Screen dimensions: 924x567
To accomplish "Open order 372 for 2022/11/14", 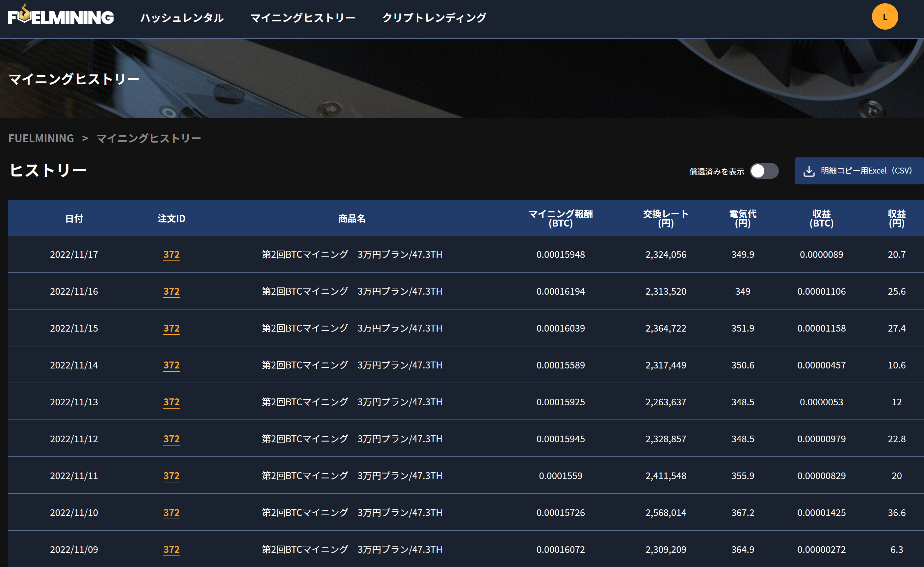I will click(x=172, y=365).
